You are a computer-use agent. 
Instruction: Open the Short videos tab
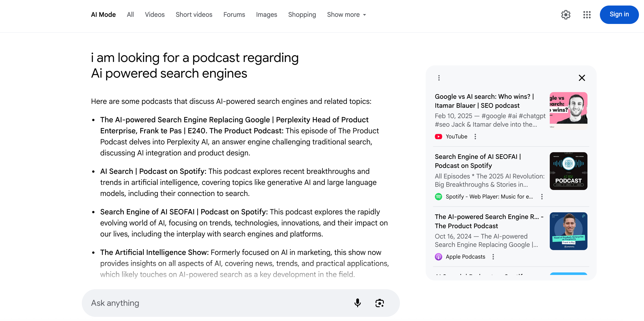194,15
